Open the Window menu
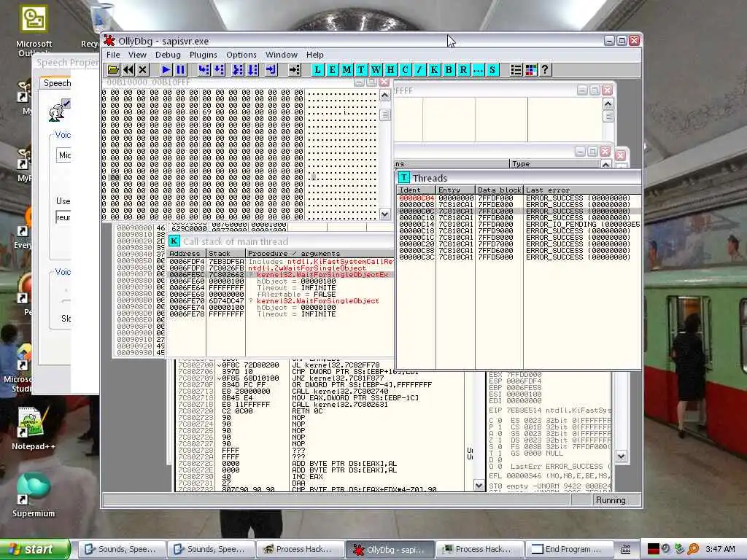 [x=281, y=55]
